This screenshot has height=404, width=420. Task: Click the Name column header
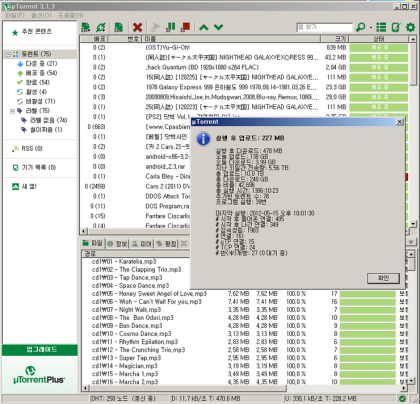click(x=232, y=39)
